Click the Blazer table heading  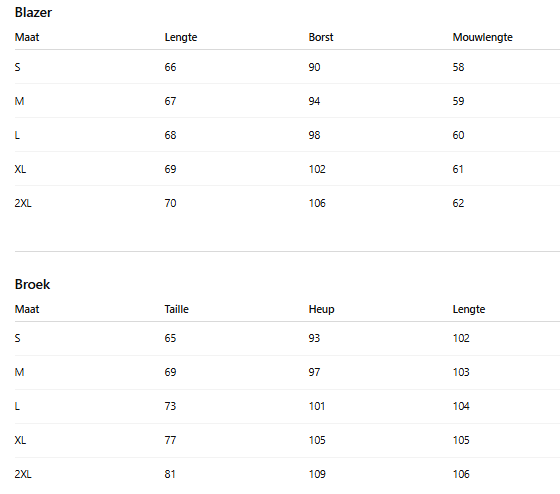33,13
